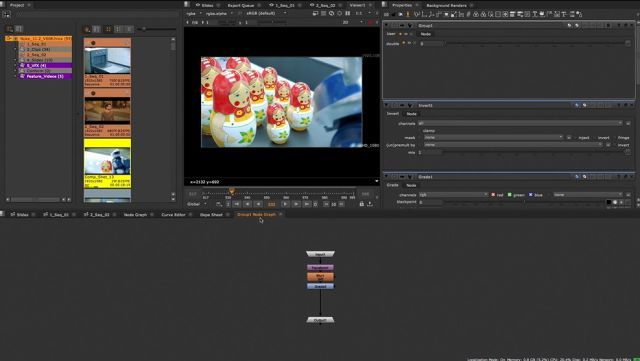Toggle the green channel checkbox in Grade1
Screen dimensions: 640x361
(x=509, y=195)
